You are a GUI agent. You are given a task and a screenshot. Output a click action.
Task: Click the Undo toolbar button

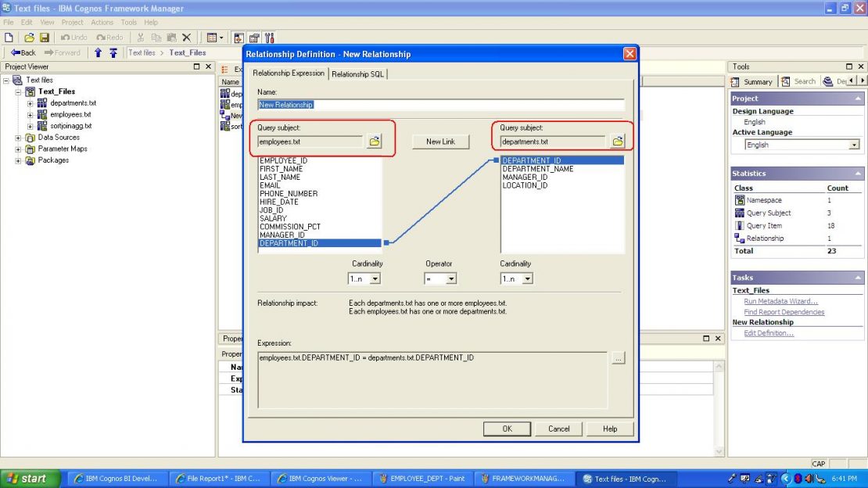74,38
